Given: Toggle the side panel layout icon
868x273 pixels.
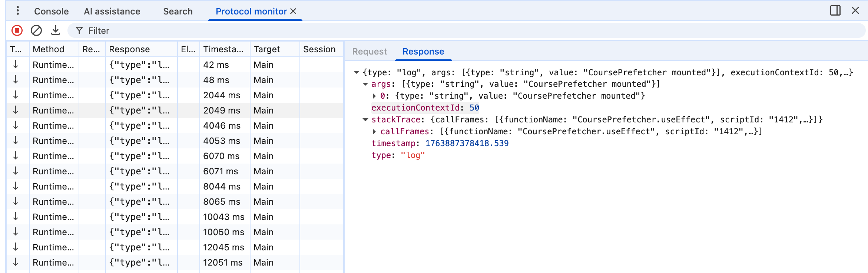Looking at the screenshot, I should pyautogui.click(x=835, y=10).
